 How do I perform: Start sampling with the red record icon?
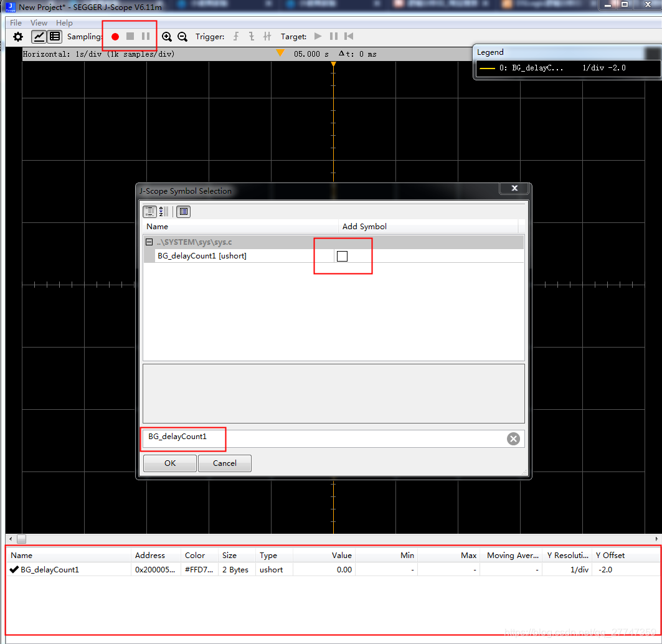(x=115, y=36)
